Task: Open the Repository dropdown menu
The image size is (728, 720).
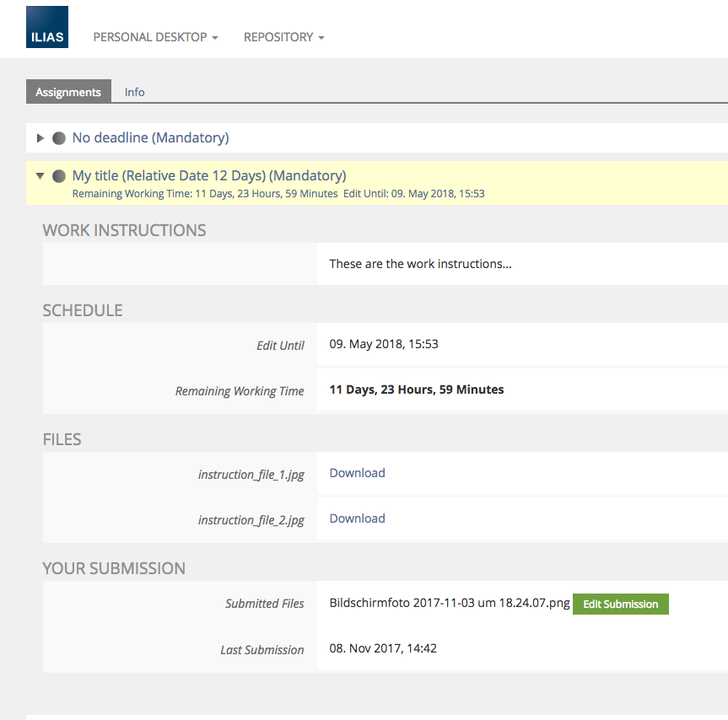Action: tap(283, 37)
